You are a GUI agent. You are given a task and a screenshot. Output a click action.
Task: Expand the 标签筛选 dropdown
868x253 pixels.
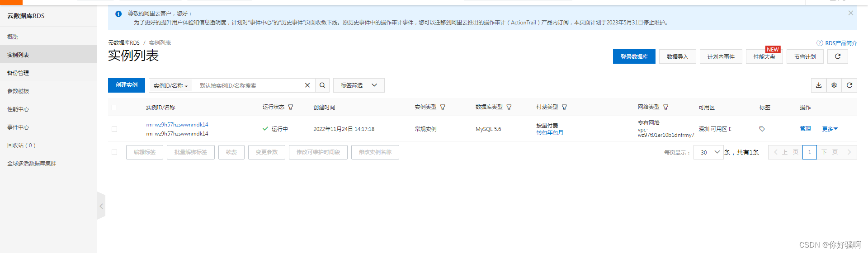359,85
